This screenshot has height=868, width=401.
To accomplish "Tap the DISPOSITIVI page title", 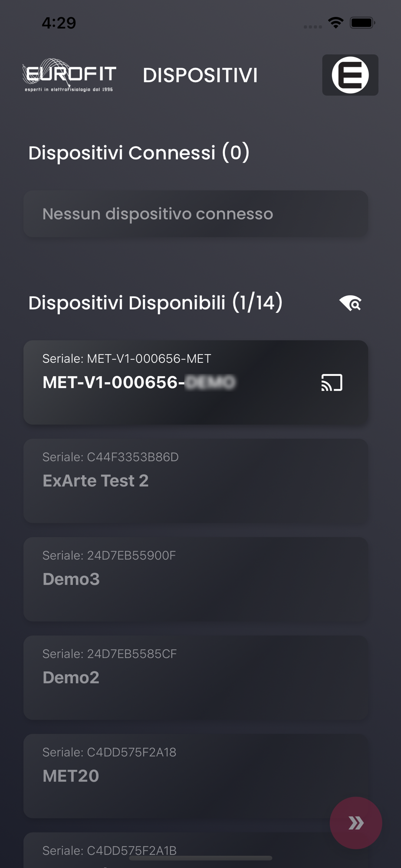I will pos(200,75).
